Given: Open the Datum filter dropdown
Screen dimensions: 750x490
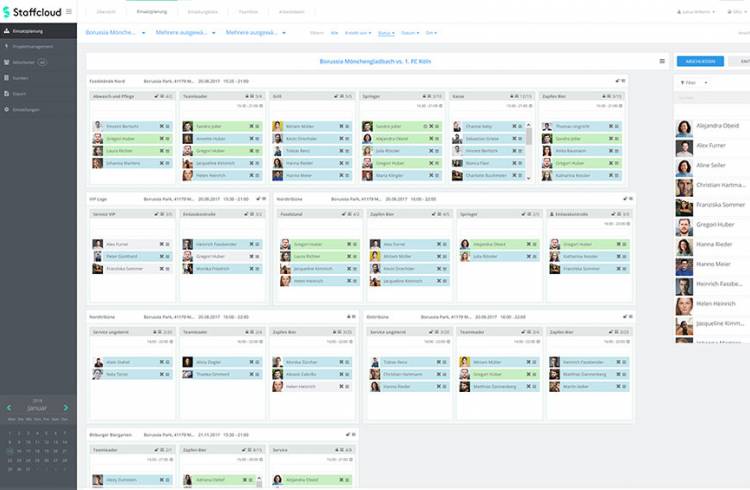Looking at the screenshot, I should pos(410,33).
